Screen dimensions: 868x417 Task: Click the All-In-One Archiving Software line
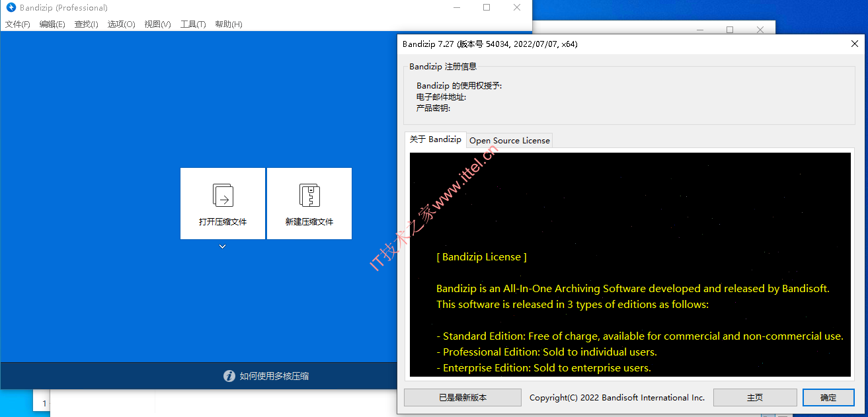coord(633,289)
